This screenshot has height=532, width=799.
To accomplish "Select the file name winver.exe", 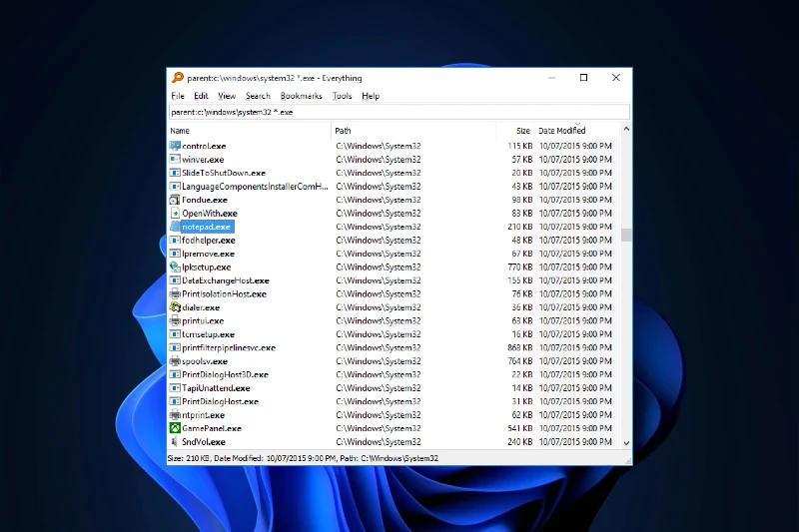I will tap(203, 160).
